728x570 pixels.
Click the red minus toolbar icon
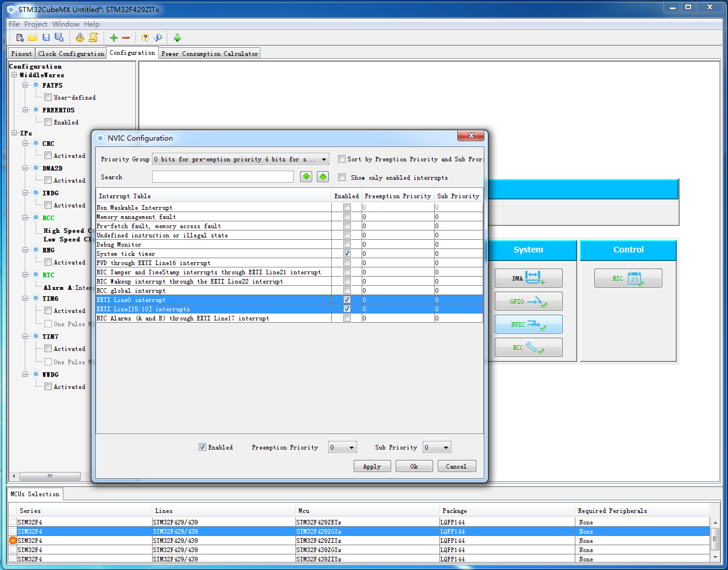click(126, 37)
